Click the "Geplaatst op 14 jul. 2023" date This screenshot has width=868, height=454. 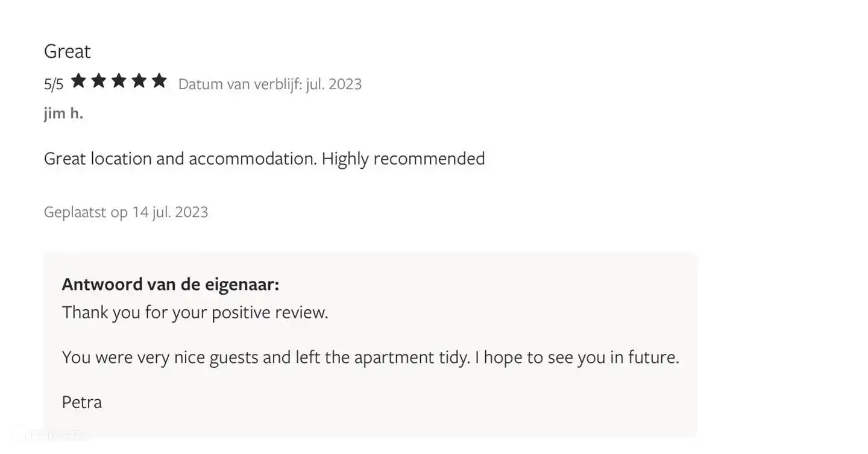pos(126,212)
